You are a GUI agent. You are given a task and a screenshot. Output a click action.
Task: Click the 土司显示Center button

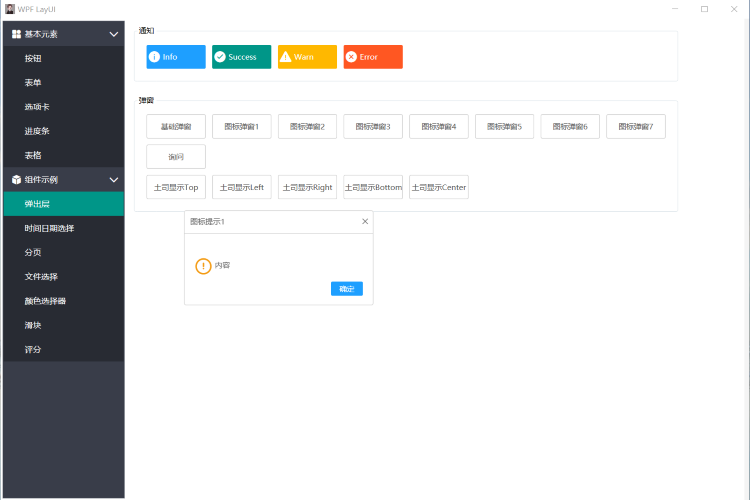pos(439,187)
